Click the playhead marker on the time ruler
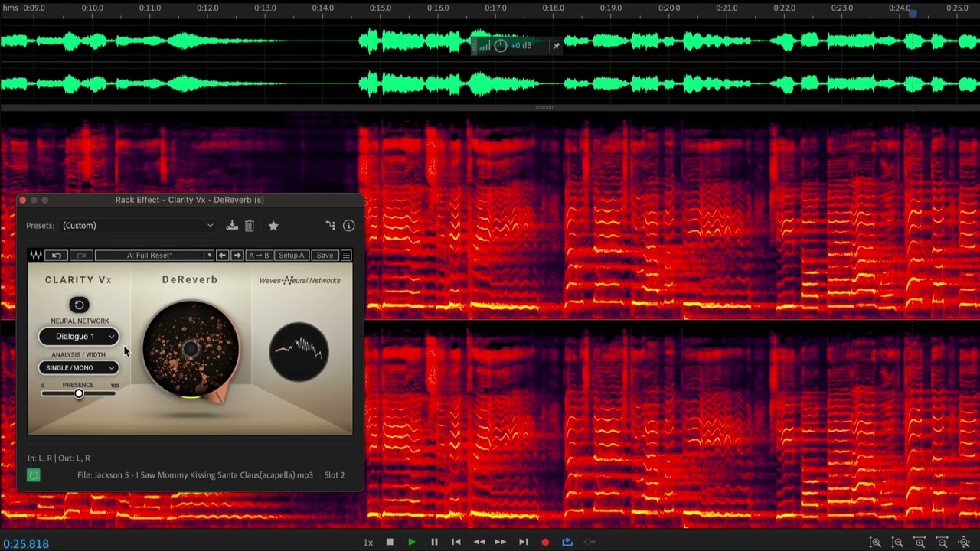980x551 pixels. coord(913,12)
